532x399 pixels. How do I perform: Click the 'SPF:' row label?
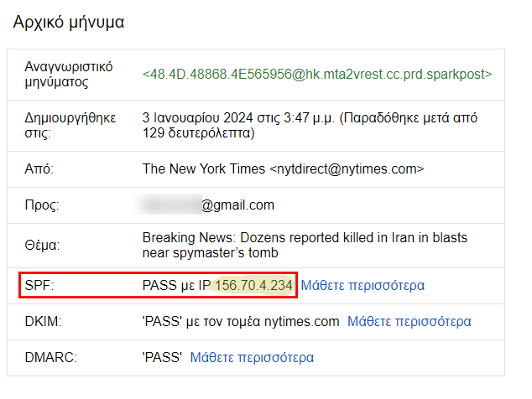point(39,286)
